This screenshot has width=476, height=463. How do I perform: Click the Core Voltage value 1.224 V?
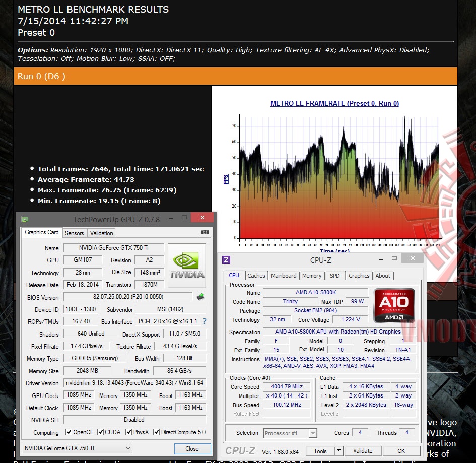point(351,320)
